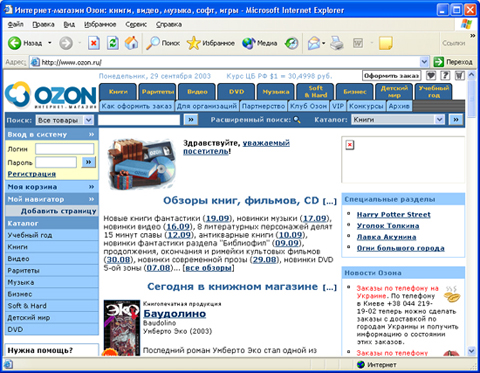Open the Справка menu
Viewport: 480px width, 373px height.
point(169,24)
